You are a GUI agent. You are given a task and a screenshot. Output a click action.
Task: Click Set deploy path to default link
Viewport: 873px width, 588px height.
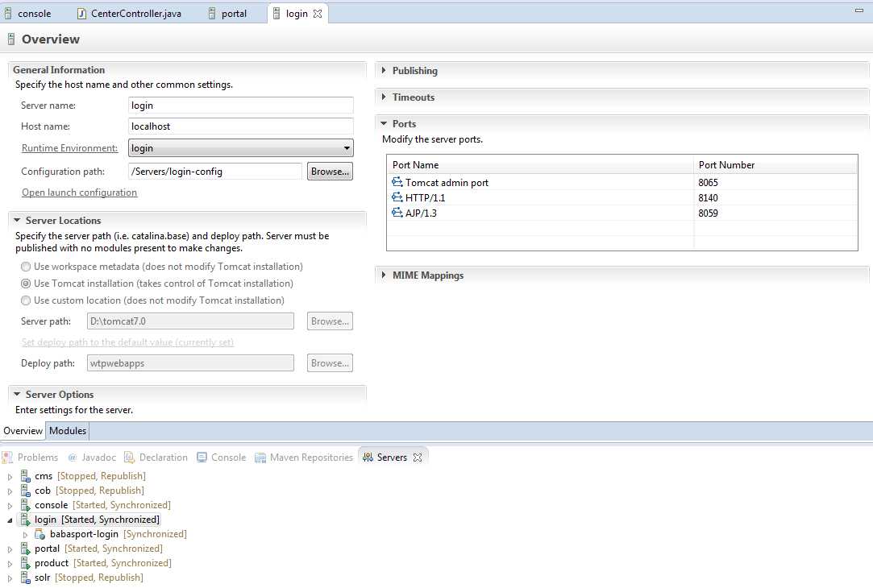pos(127,342)
